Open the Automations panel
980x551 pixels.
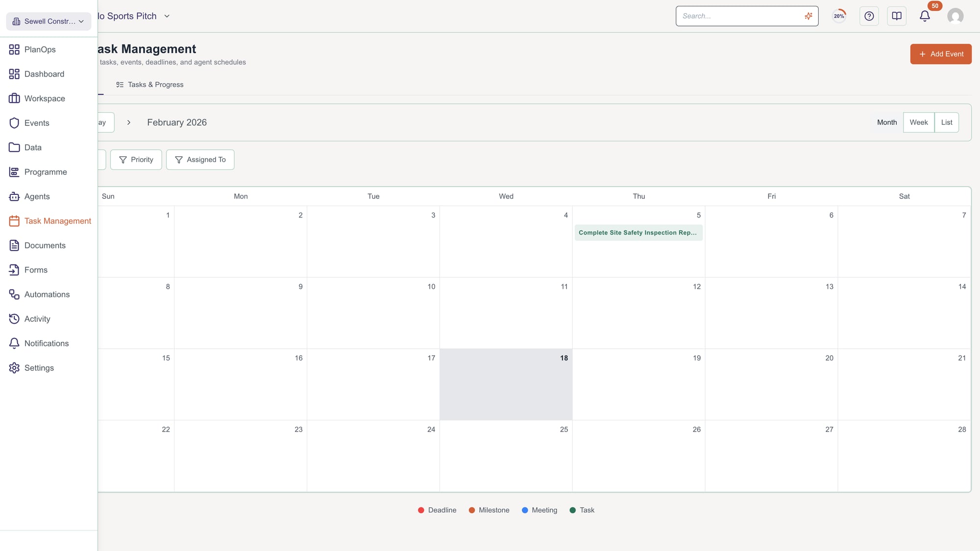tap(47, 294)
